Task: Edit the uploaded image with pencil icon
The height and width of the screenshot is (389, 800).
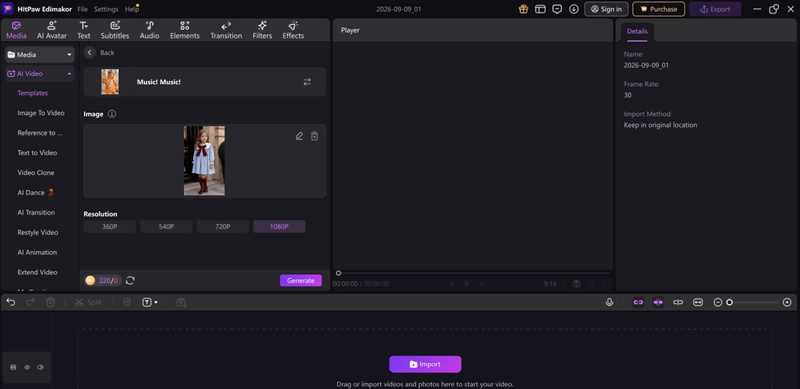Action: 299,136
